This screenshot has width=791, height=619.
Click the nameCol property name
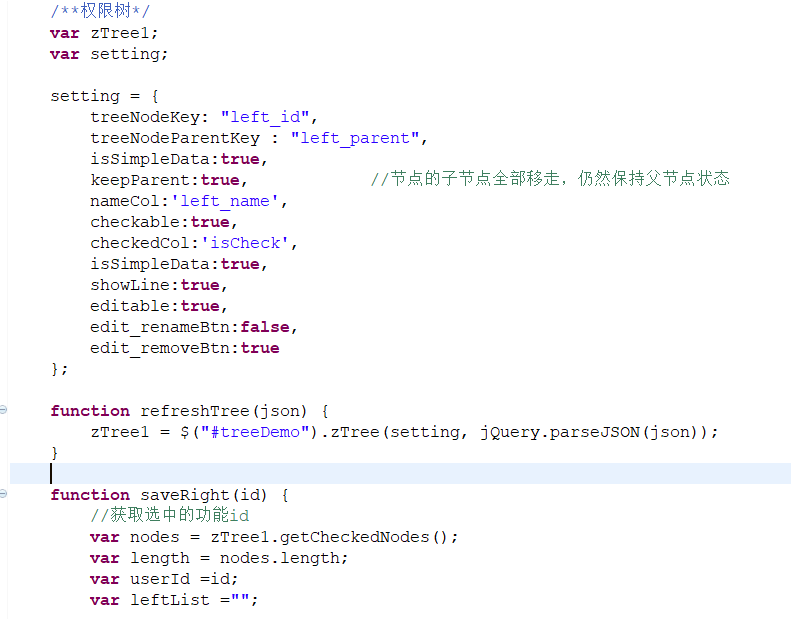pyautogui.click(x=125, y=201)
